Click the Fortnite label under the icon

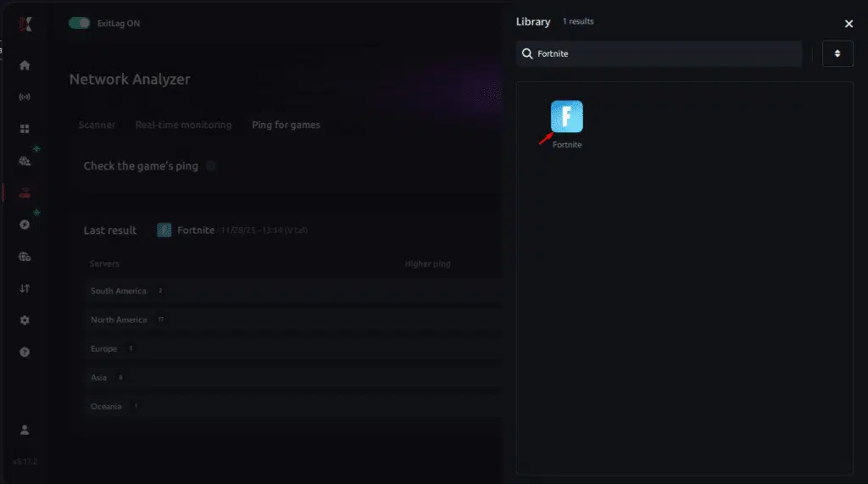[x=567, y=145]
